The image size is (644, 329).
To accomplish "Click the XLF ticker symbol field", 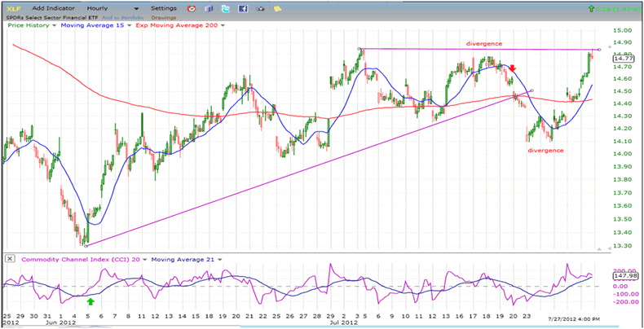I will coord(13,8).
